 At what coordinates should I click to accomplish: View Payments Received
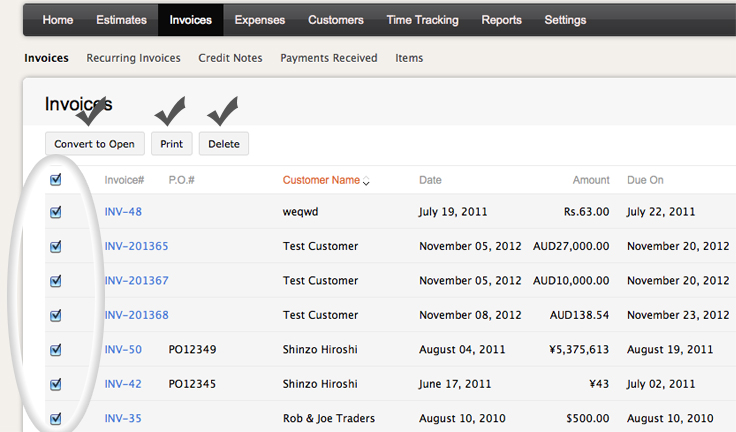[x=329, y=58]
